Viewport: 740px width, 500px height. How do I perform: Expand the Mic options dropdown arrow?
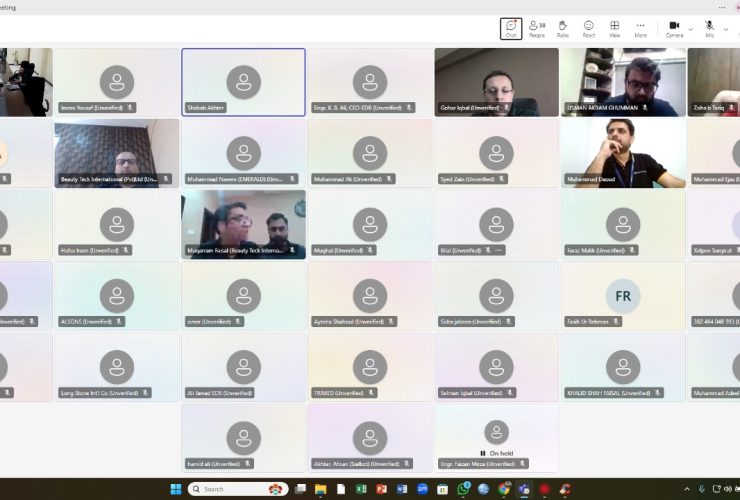pyautogui.click(x=726, y=28)
